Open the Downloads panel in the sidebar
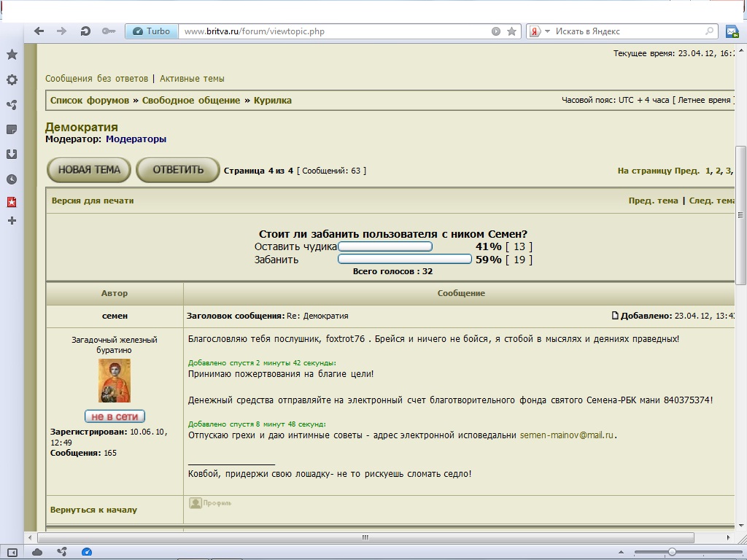 pos(12,155)
